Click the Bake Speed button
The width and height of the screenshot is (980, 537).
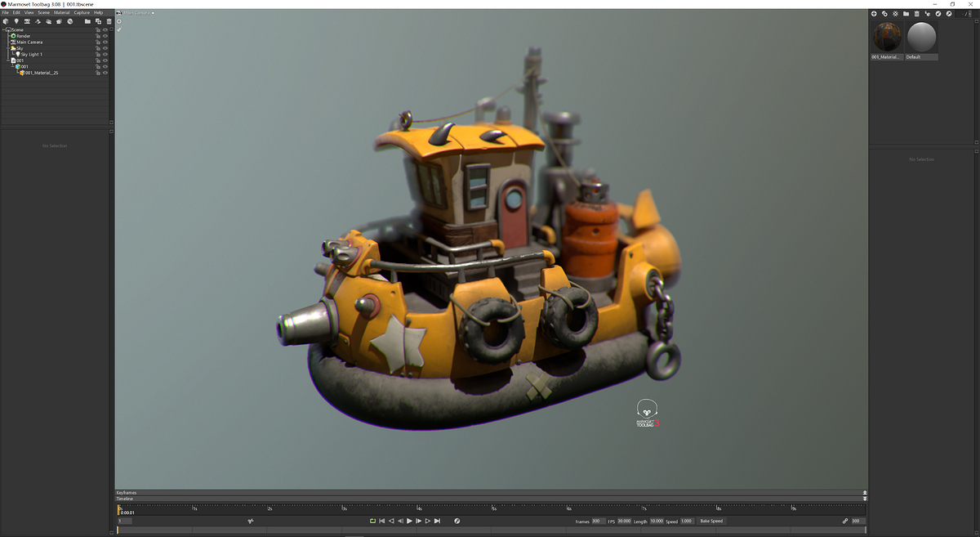710,521
